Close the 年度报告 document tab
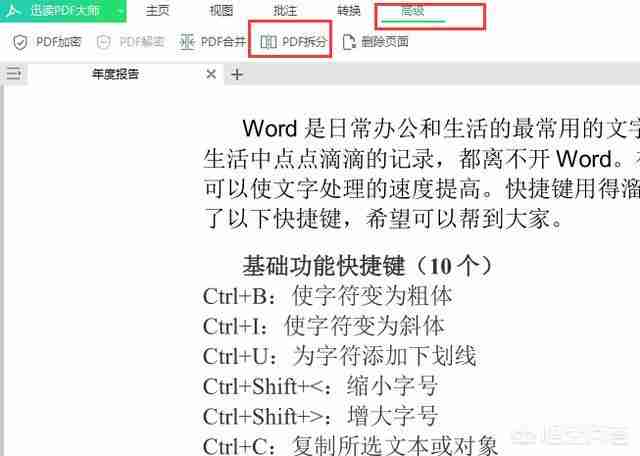640x456 pixels. pyautogui.click(x=211, y=74)
